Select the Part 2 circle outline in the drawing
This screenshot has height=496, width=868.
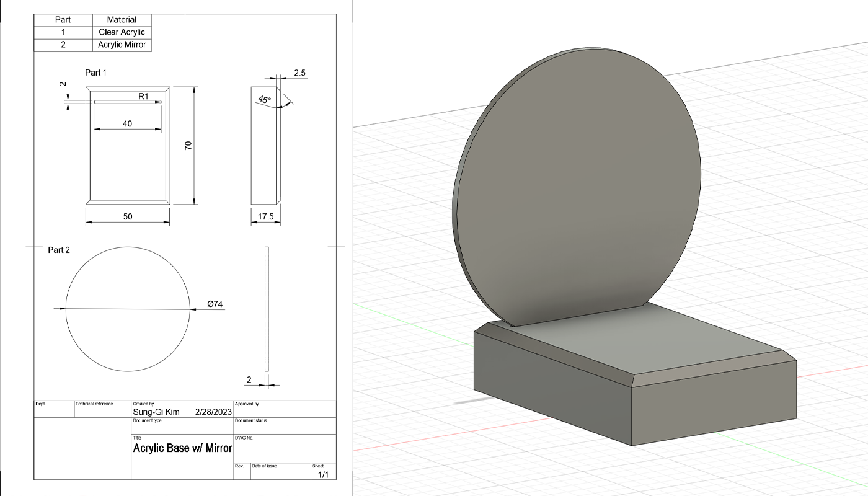tap(128, 309)
